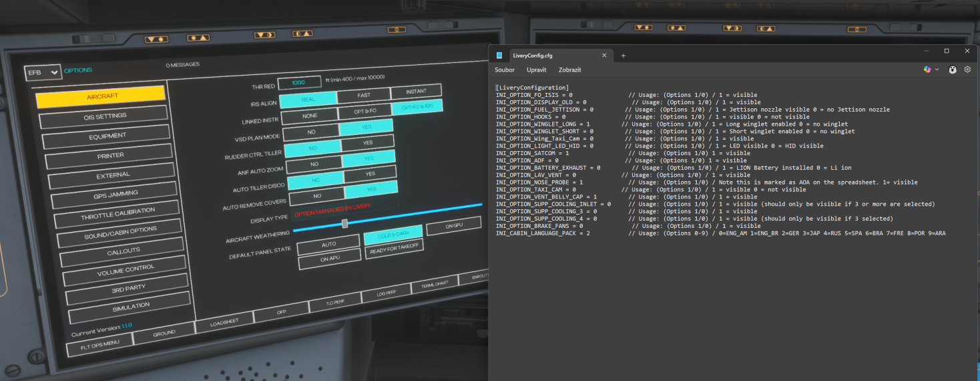
Task: Open the Notepad settings gear
Action: (x=967, y=70)
